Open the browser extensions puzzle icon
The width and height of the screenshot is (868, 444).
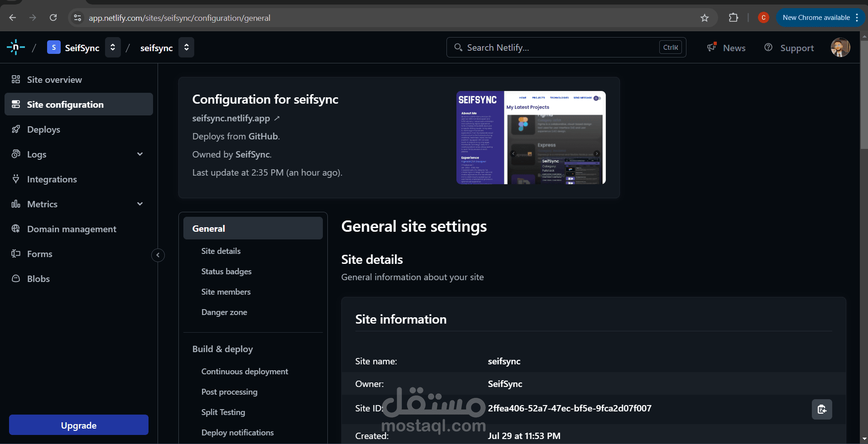734,18
